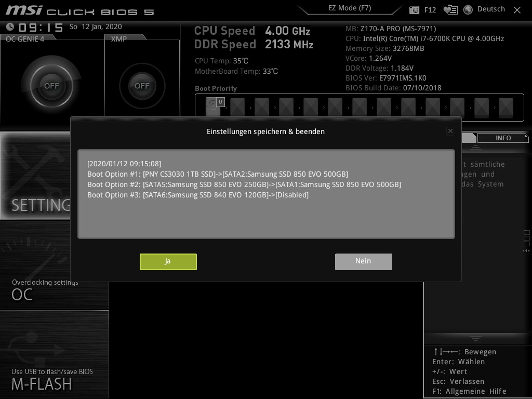Click the BIOS Ver E7971IMS.1K0 text
The width and height of the screenshot is (532, 399).
[386, 78]
